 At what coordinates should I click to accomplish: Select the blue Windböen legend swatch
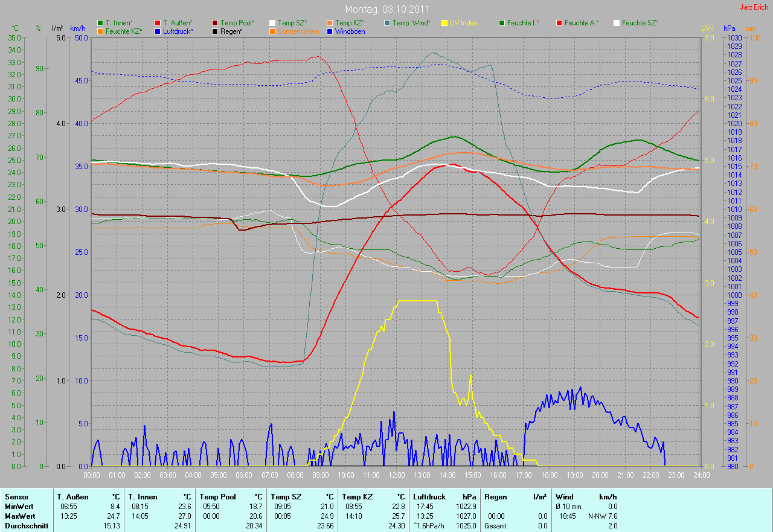(x=330, y=31)
